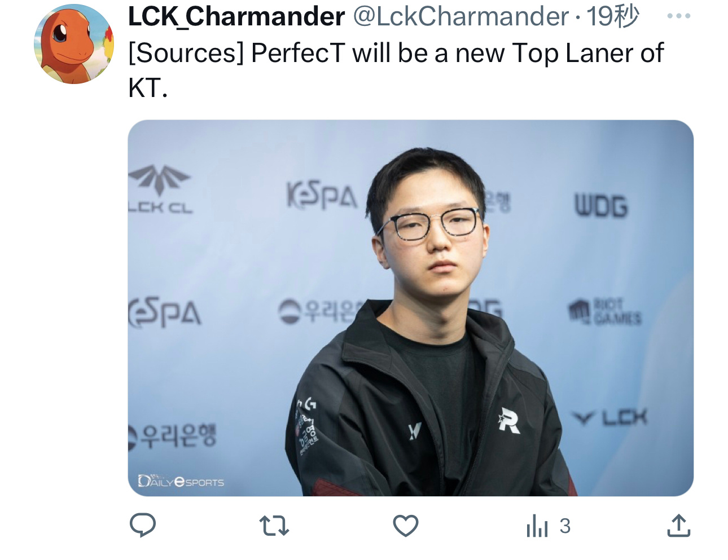View analytics via the bar chart icon
The width and height of the screenshot is (728, 560).
[x=537, y=526]
